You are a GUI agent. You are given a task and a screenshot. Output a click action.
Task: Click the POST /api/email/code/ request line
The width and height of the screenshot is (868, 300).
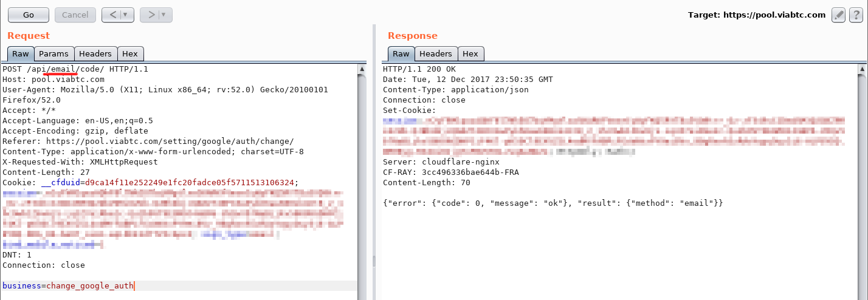(75, 69)
